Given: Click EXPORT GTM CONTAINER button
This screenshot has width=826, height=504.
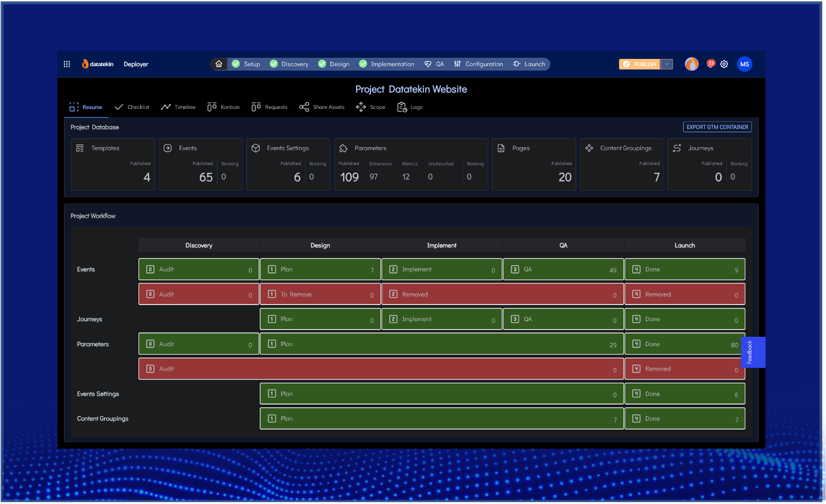Looking at the screenshot, I should (x=717, y=127).
